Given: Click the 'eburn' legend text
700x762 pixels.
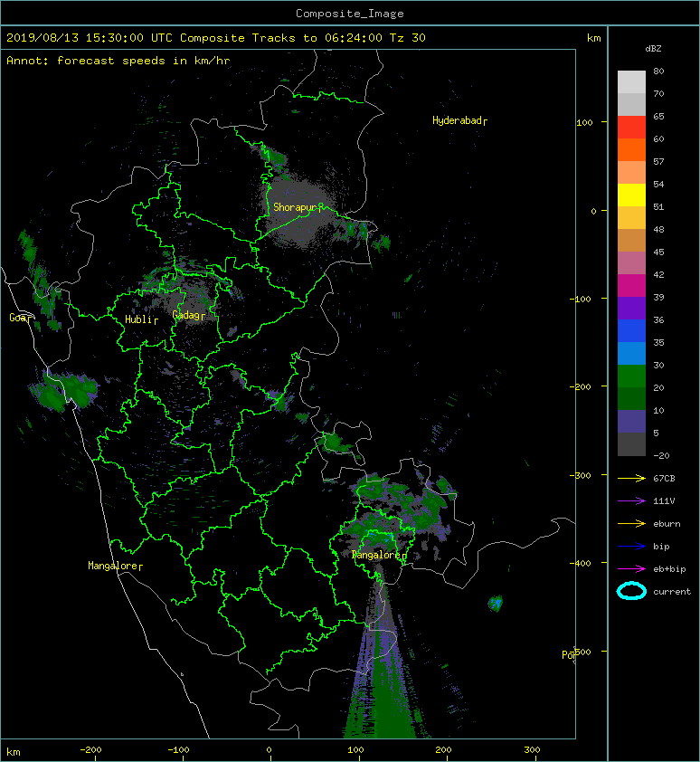Looking at the screenshot, I should point(667,524).
